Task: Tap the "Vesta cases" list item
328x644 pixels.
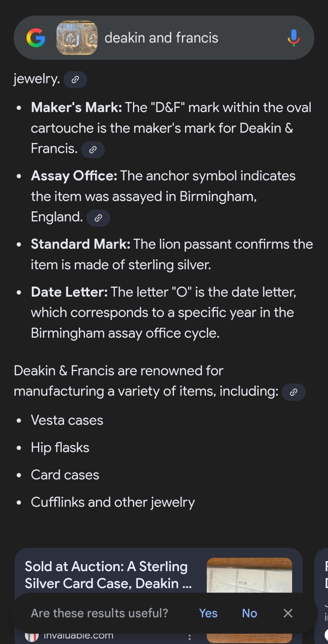Action: pos(67,420)
